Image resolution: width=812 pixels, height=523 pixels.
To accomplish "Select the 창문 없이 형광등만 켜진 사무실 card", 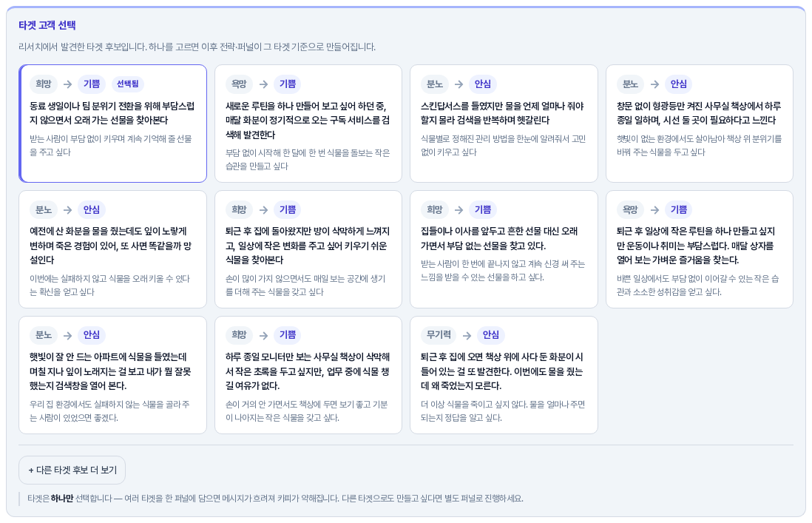I will (x=699, y=124).
